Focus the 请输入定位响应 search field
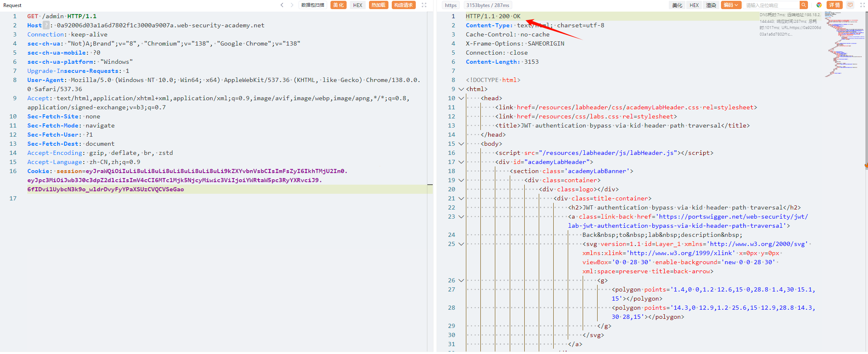This screenshot has width=868, height=354. [772, 5]
